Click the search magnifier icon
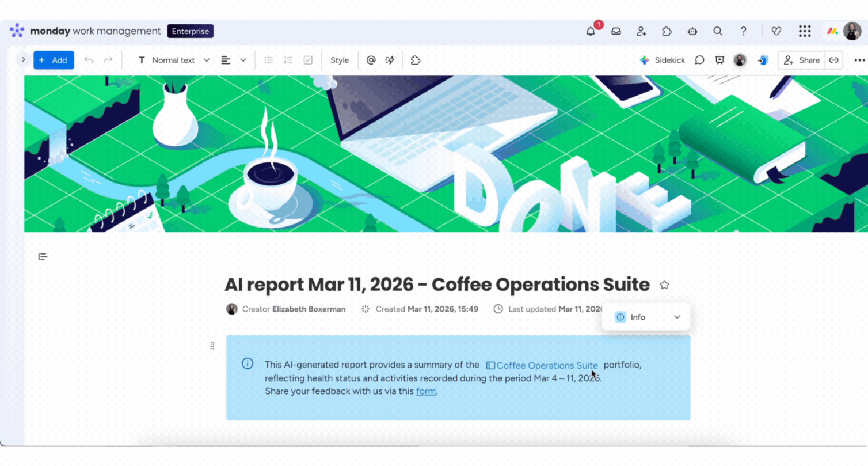The image size is (868, 466). pos(718,31)
